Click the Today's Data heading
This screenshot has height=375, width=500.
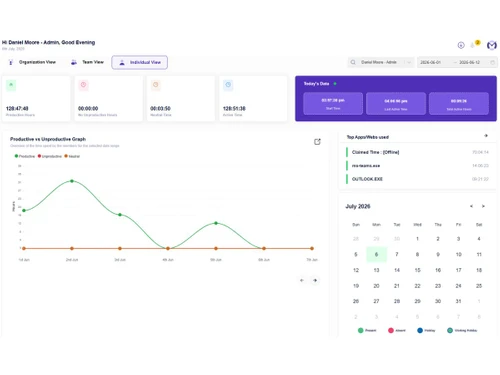click(x=316, y=84)
